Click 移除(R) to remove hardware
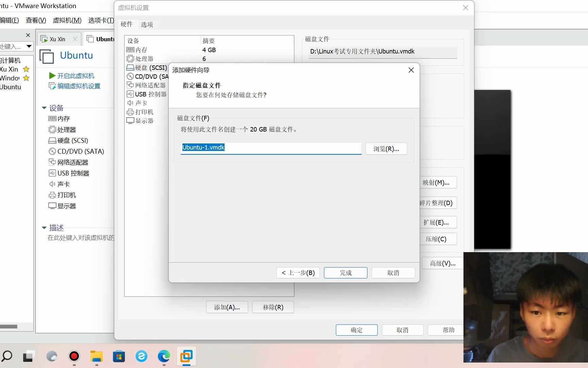 click(273, 307)
